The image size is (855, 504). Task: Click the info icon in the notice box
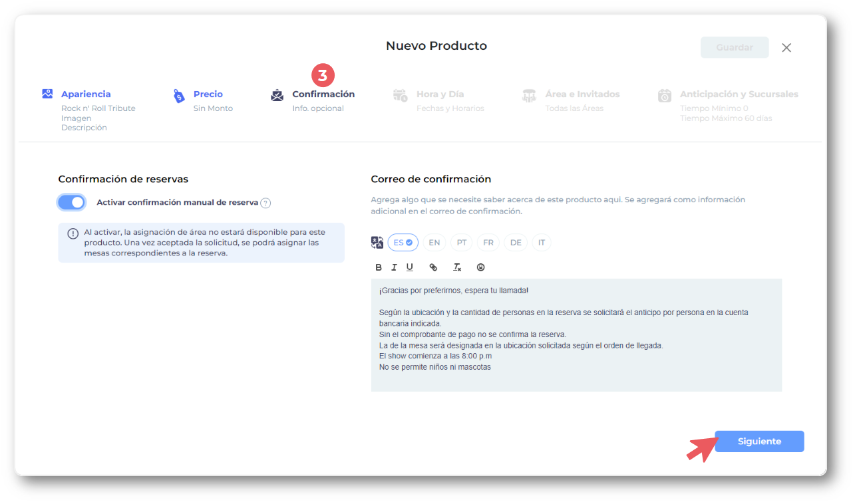[x=73, y=233]
